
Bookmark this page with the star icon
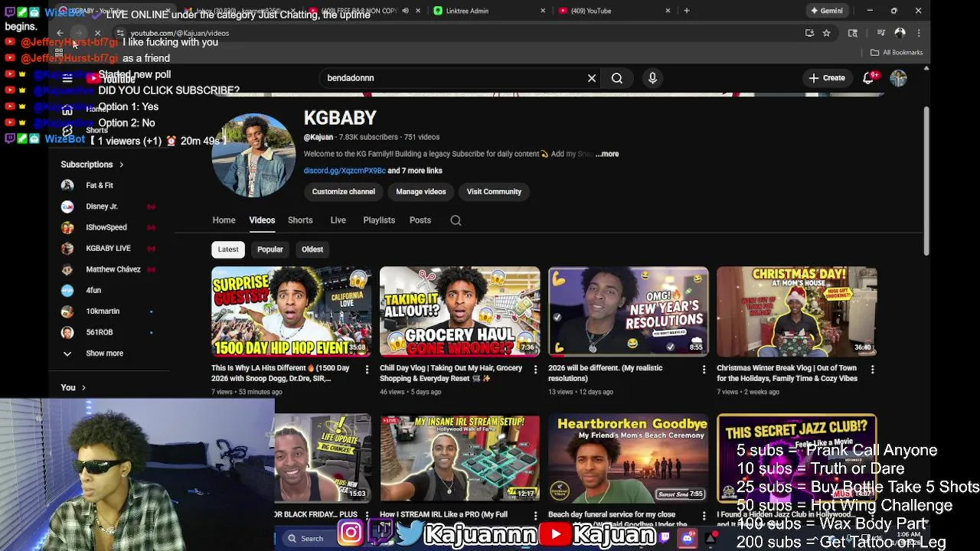point(826,33)
